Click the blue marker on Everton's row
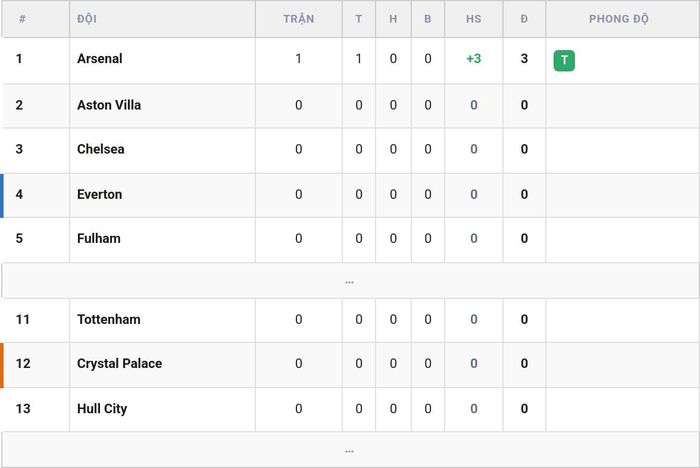The image size is (700, 468). (2, 196)
